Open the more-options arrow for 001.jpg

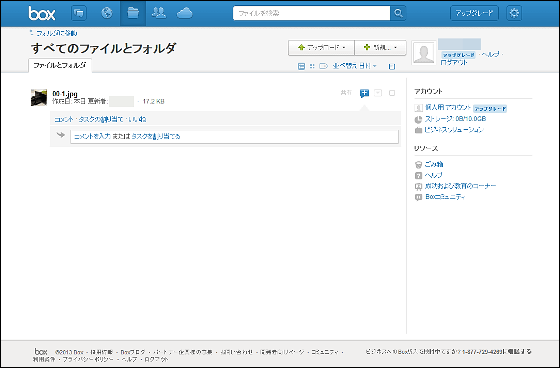click(x=378, y=93)
